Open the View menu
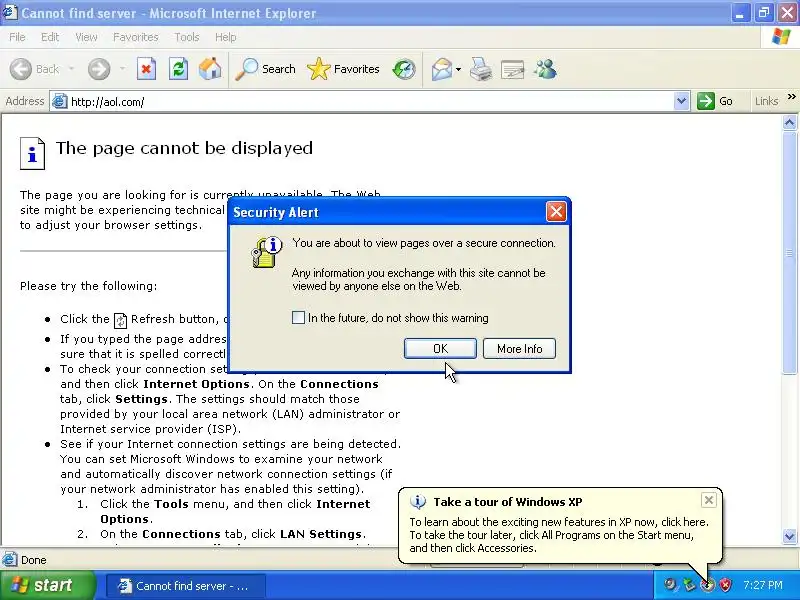800x600 pixels. [86, 37]
